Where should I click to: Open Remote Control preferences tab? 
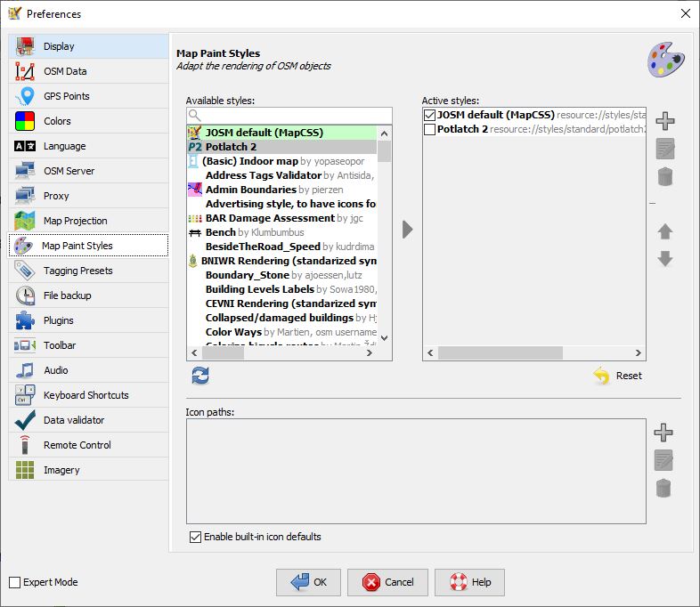[x=88, y=445]
